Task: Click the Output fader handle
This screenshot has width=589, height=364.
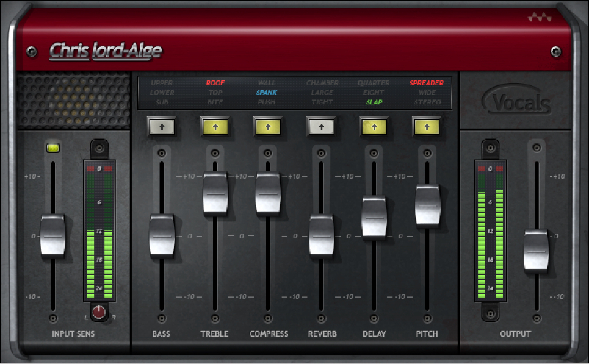Action: click(537, 250)
